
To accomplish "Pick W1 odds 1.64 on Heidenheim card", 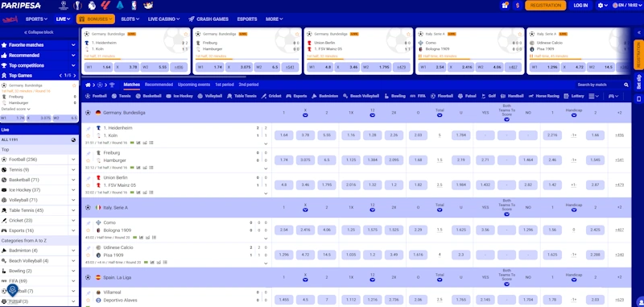I will [97, 67].
